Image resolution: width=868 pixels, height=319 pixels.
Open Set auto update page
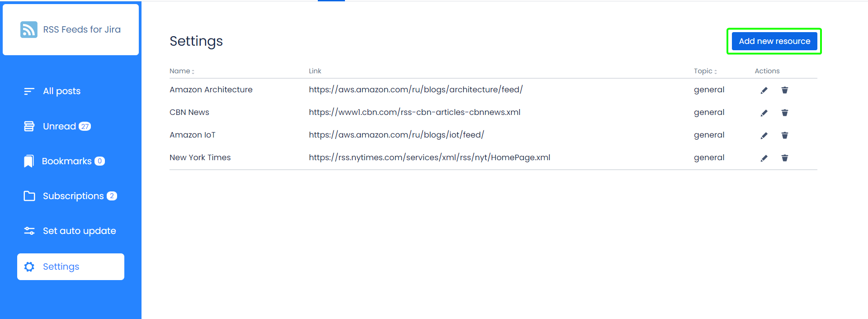79,231
